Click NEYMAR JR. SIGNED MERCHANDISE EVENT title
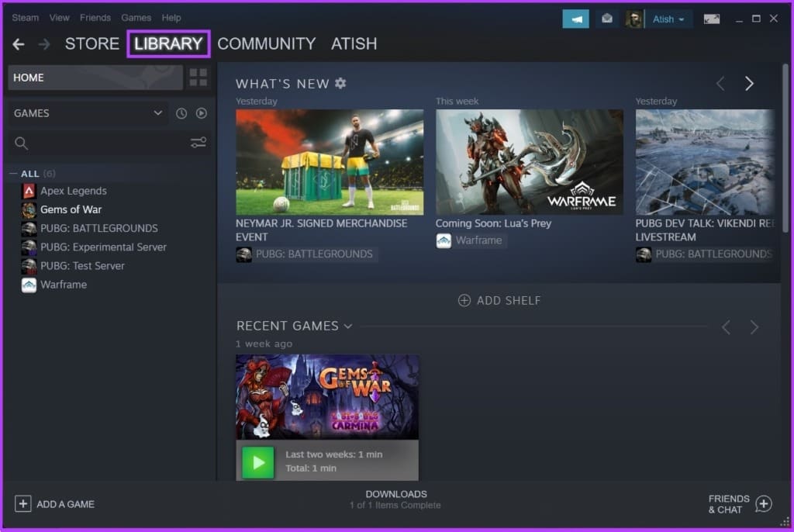The image size is (794, 532). click(321, 230)
